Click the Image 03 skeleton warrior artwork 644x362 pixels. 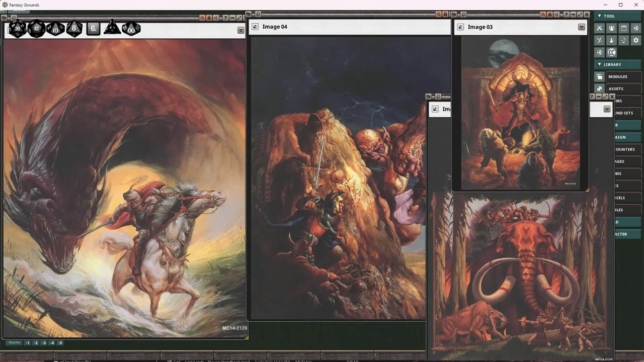click(520, 113)
